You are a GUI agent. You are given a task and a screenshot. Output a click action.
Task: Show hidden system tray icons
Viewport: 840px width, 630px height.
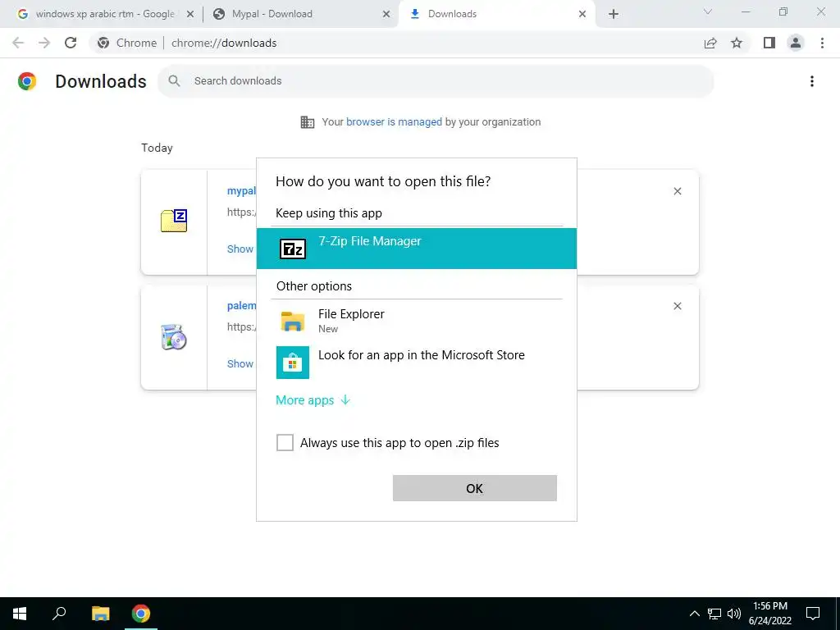click(x=694, y=614)
